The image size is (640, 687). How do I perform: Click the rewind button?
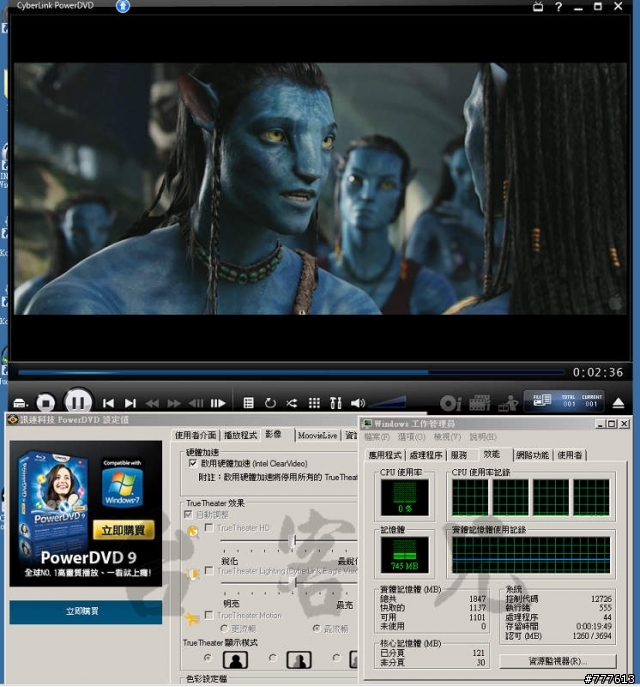[x=152, y=403]
